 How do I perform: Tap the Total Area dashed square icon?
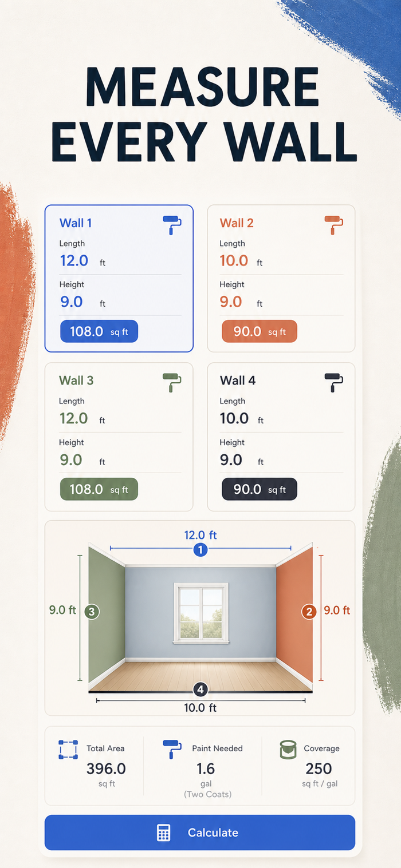tap(68, 750)
